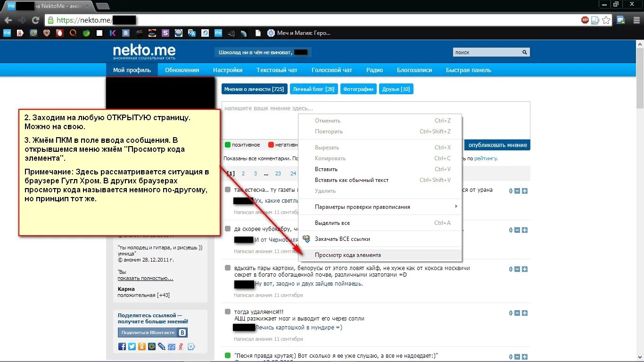
Task: Open the Обновления nav tab
Action: click(x=182, y=70)
